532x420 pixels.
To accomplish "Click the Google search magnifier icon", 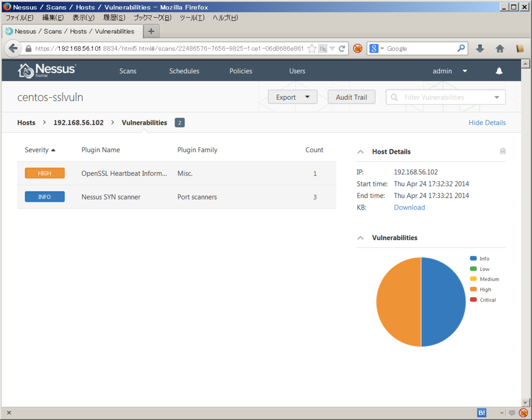I will pos(461,48).
